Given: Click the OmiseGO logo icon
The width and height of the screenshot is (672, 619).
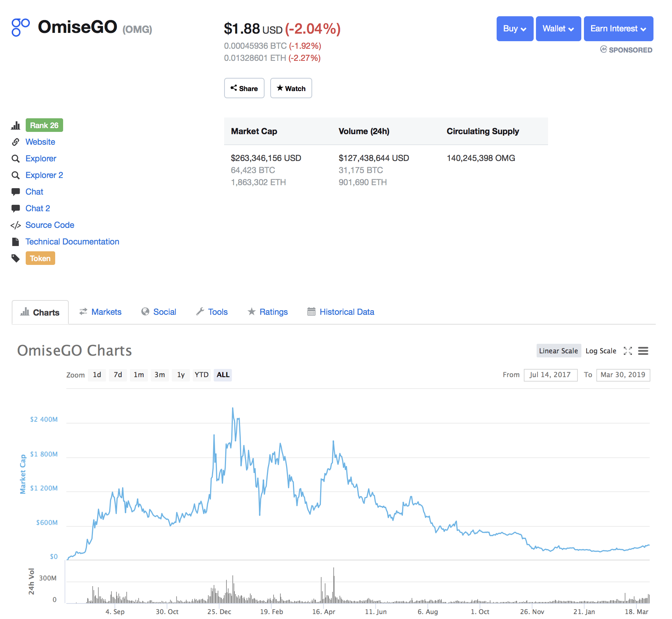Looking at the screenshot, I should (x=20, y=28).
